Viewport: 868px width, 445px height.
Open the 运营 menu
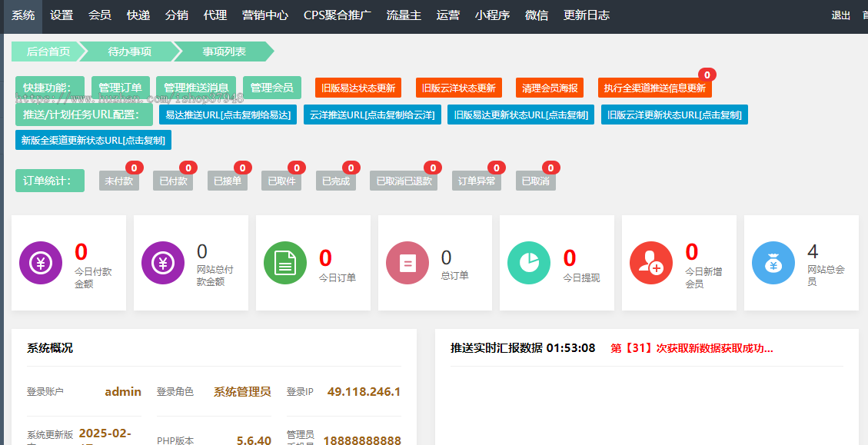coord(447,15)
